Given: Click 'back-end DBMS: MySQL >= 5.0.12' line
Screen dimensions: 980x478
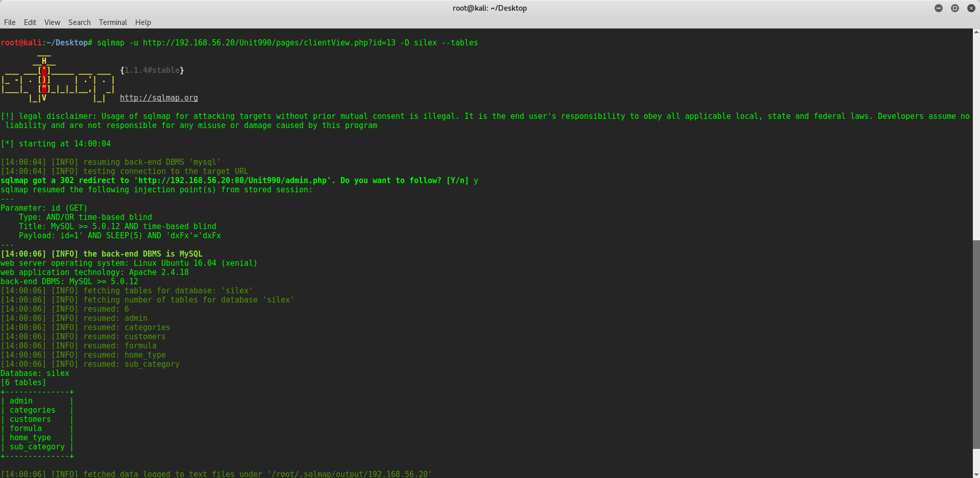Looking at the screenshot, I should pyautogui.click(x=69, y=282).
